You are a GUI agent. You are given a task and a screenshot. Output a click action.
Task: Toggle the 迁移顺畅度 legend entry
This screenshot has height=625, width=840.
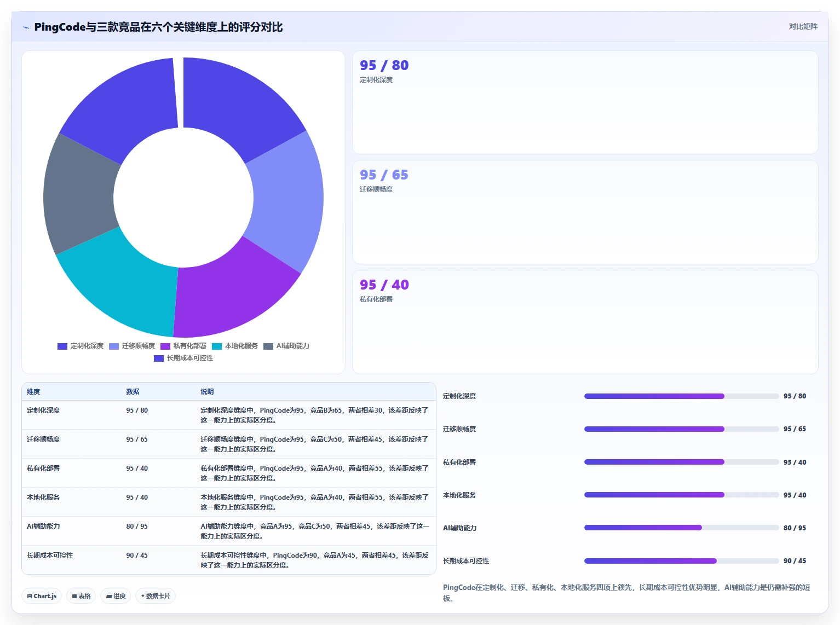(x=132, y=346)
